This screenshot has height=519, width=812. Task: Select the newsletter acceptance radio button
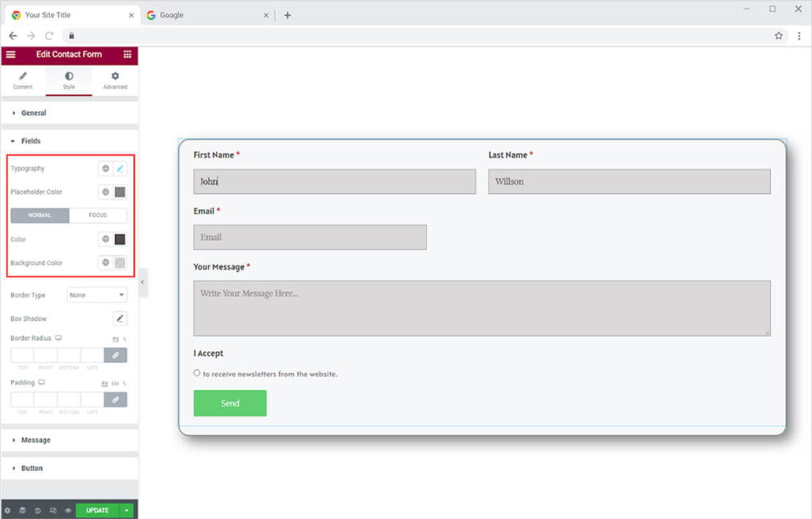point(197,373)
